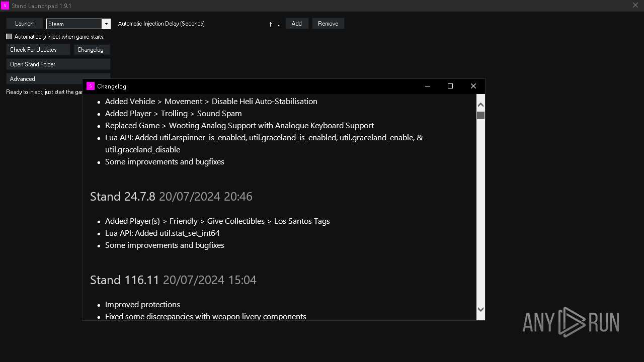Minimize the Changelog window
Screen dimensions: 644x362
pos(427,86)
